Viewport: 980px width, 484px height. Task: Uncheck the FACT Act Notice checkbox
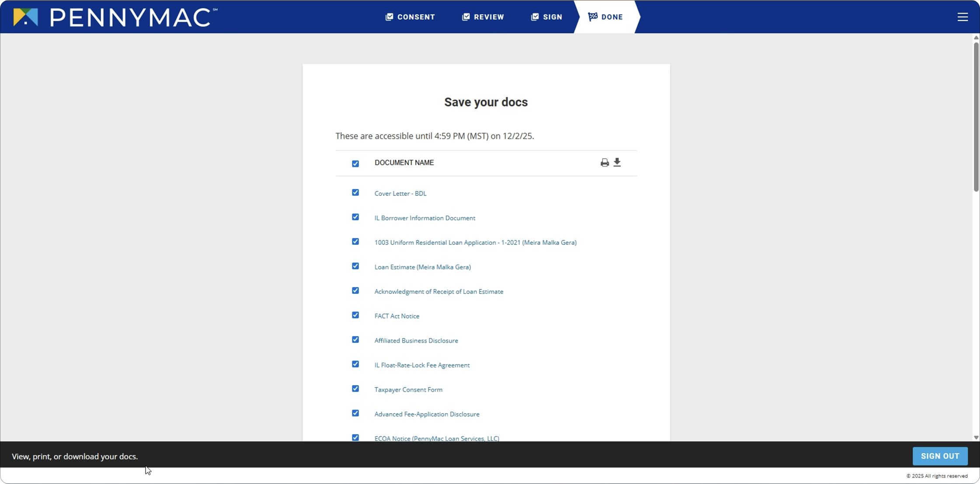pyautogui.click(x=355, y=315)
